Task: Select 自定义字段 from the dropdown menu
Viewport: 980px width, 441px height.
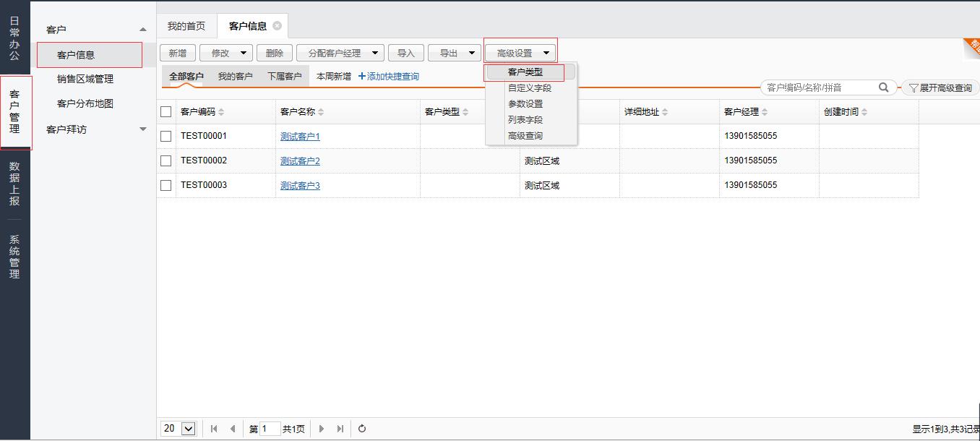Action: pyautogui.click(x=529, y=88)
